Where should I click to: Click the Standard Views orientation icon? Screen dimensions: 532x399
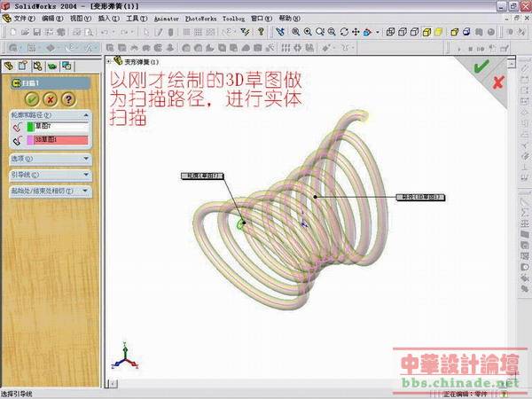[x=367, y=32]
